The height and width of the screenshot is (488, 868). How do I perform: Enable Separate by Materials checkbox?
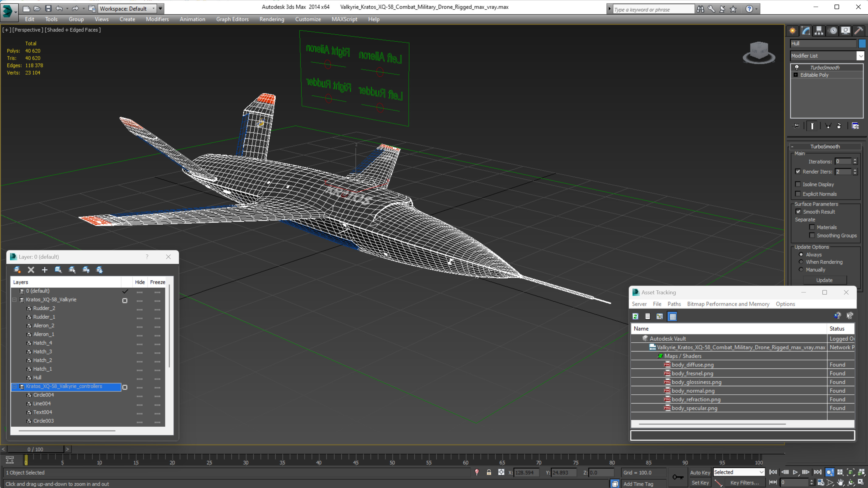(x=812, y=227)
